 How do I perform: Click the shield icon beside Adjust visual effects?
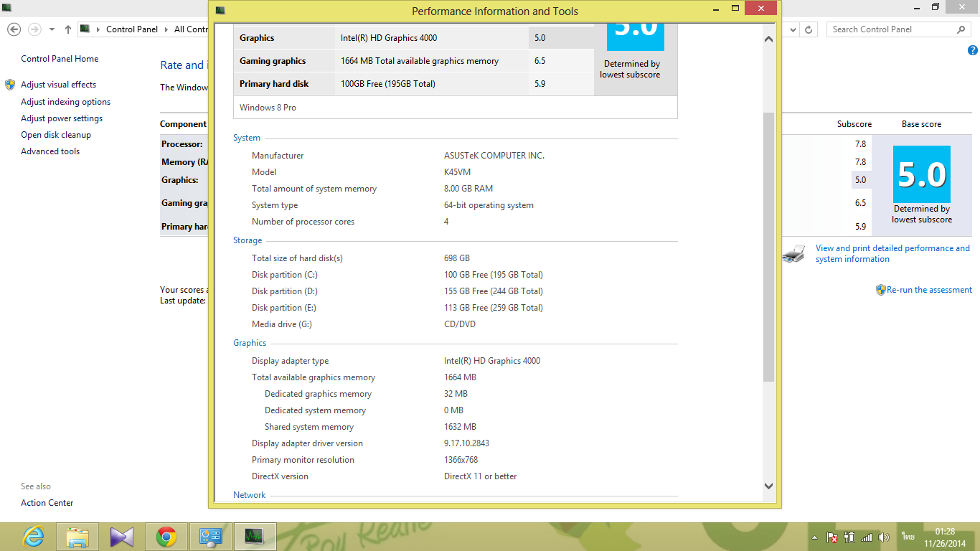(10, 85)
